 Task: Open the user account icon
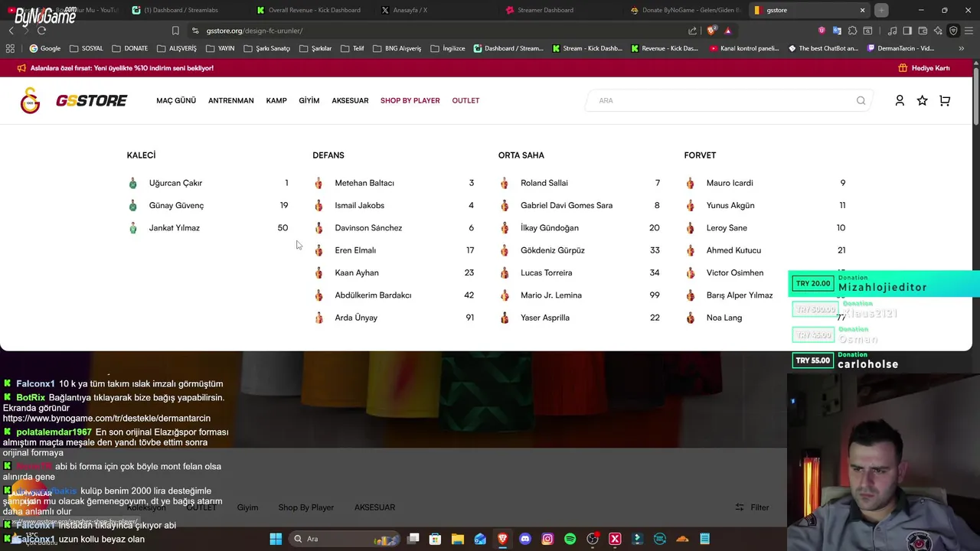900,100
